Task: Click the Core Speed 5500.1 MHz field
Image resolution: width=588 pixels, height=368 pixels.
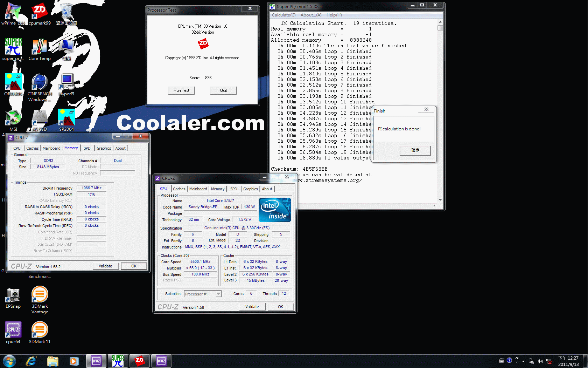Action: [200, 261]
